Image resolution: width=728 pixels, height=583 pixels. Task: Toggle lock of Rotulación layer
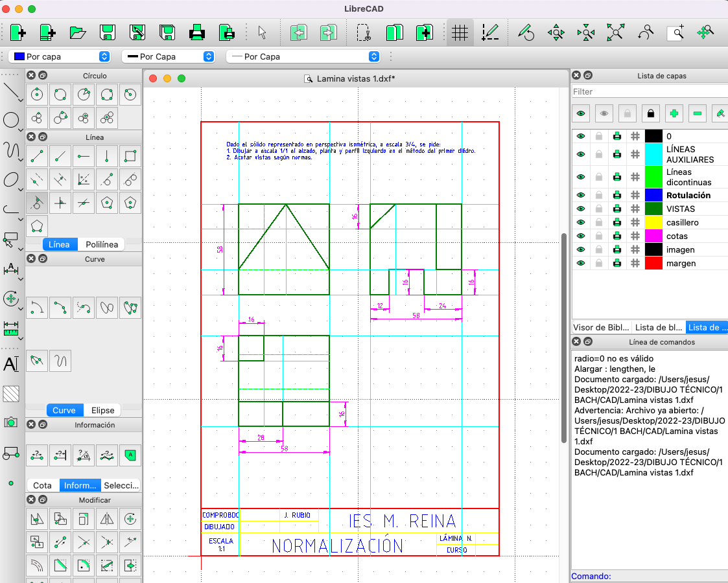click(599, 195)
